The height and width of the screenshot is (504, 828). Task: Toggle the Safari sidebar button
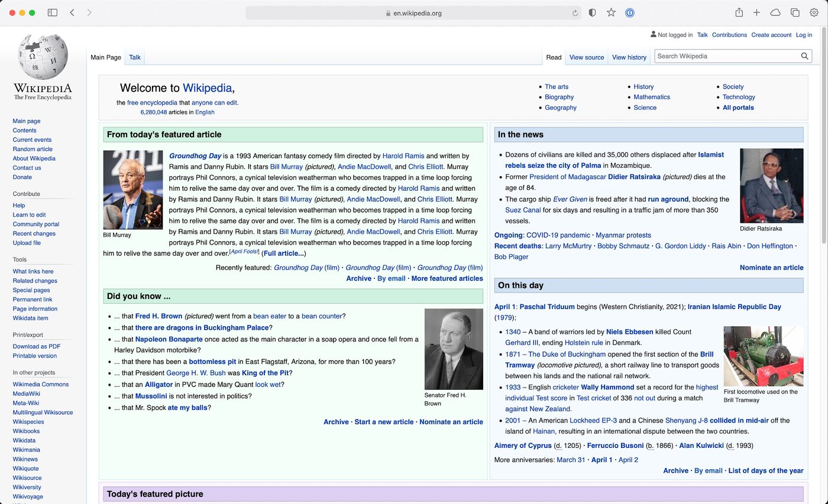tap(53, 12)
